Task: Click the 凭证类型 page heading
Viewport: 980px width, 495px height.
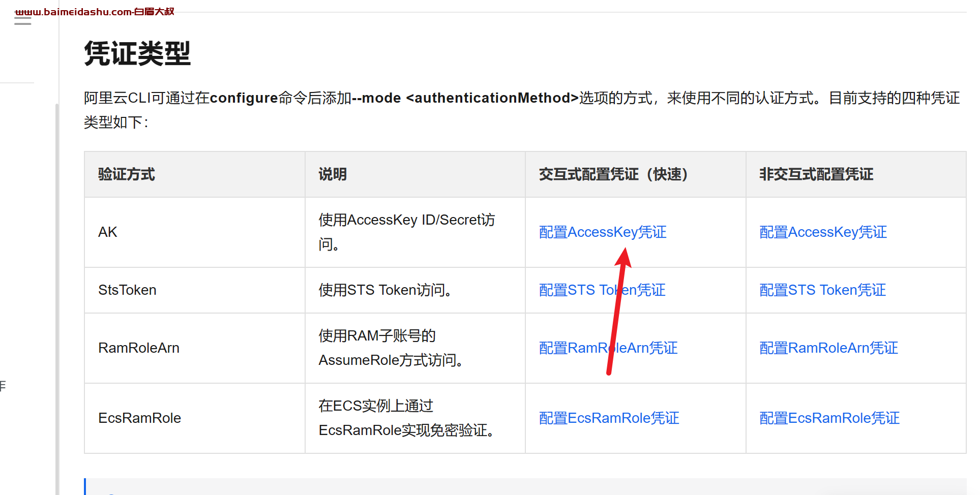Action: point(137,53)
